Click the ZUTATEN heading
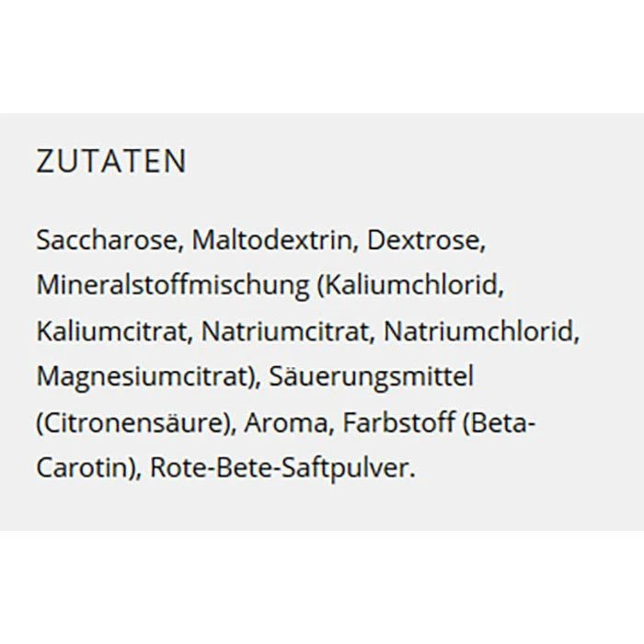Image resolution: width=644 pixels, height=644 pixels. click(111, 162)
